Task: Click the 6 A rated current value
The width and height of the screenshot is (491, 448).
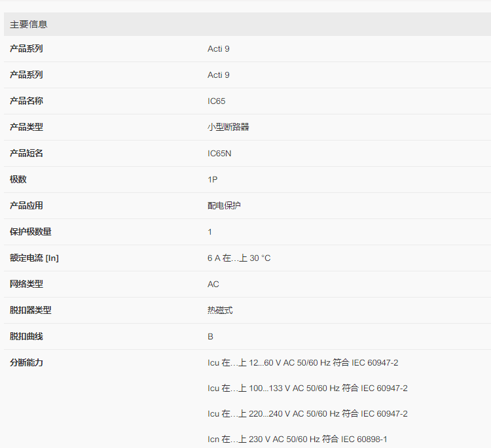Action: coord(239,258)
